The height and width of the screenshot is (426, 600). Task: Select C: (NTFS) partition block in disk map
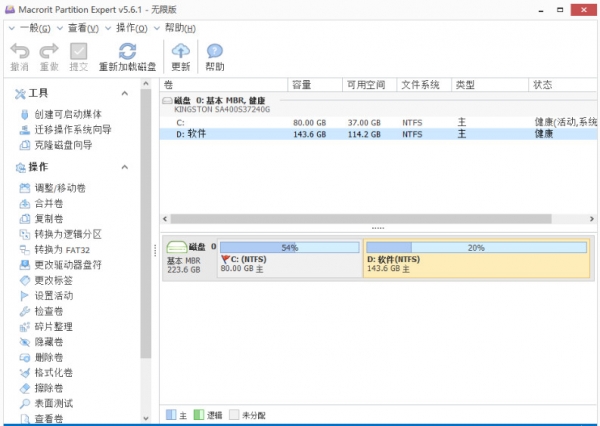[290, 258]
